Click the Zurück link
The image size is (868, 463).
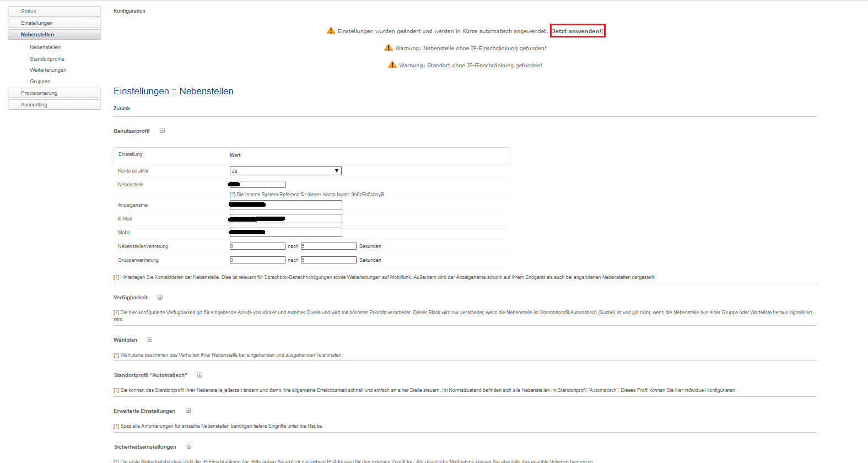(x=122, y=109)
